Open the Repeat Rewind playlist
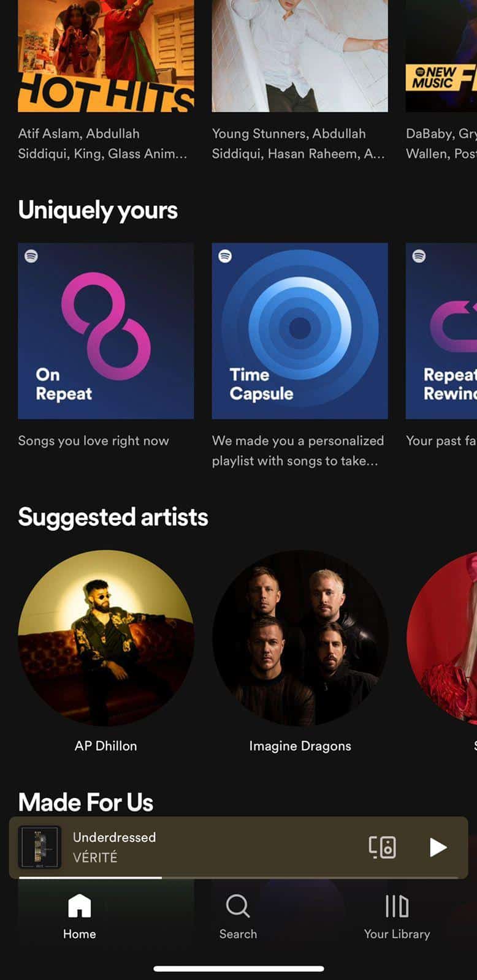The height and width of the screenshot is (980, 477). 441,331
